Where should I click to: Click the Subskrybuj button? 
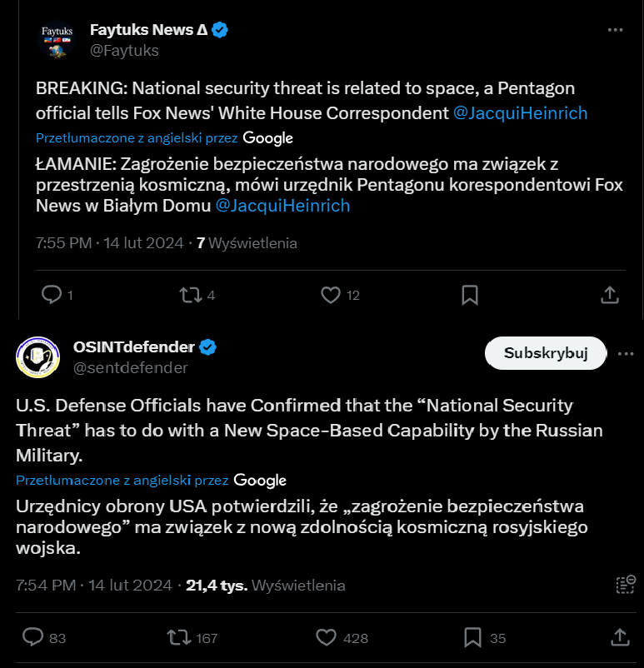pyautogui.click(x=546, y=353)
